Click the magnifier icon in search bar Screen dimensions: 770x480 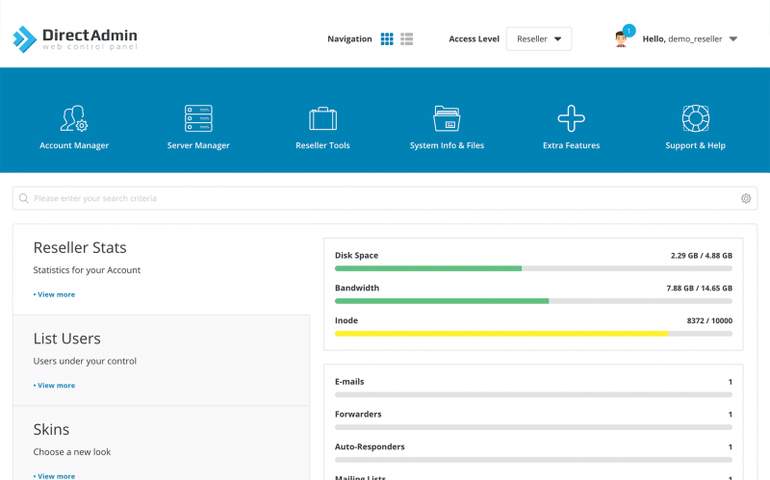tap(23, 198)
